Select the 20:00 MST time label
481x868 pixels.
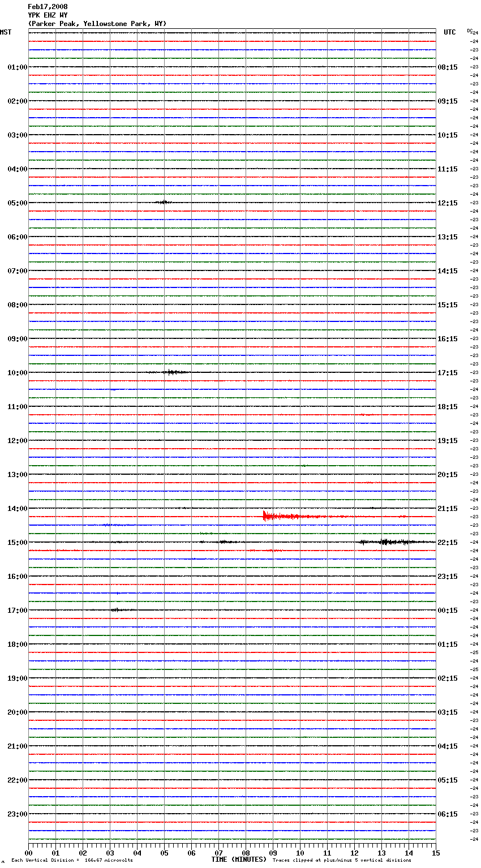point(18,712)
